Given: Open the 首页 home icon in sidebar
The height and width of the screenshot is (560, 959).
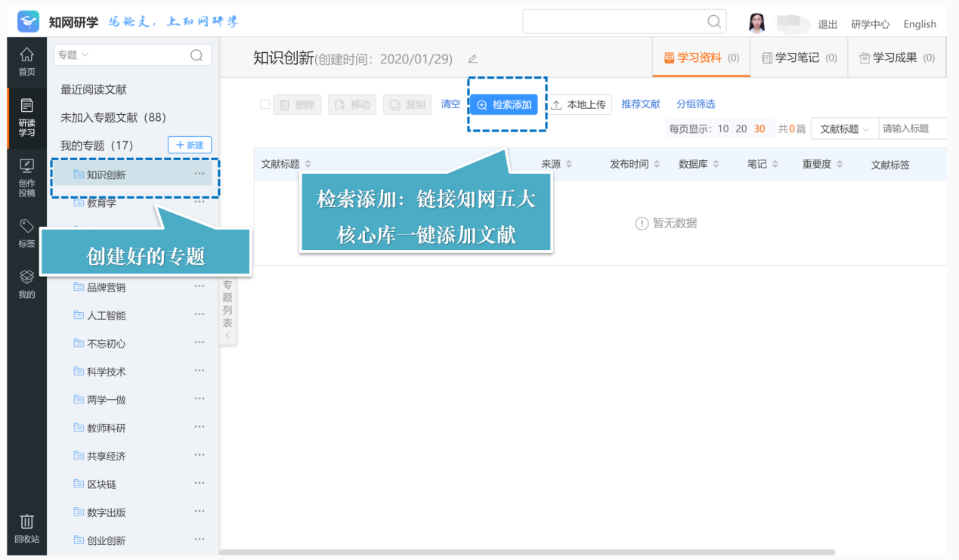Looking at the screenshot, I should (x=26, y=61).
